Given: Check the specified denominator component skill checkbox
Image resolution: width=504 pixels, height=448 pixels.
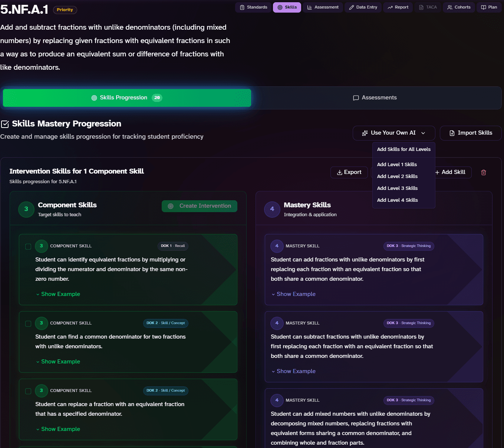Looking at the screenshot, I should pyautogui.click(x=28, y=391).
